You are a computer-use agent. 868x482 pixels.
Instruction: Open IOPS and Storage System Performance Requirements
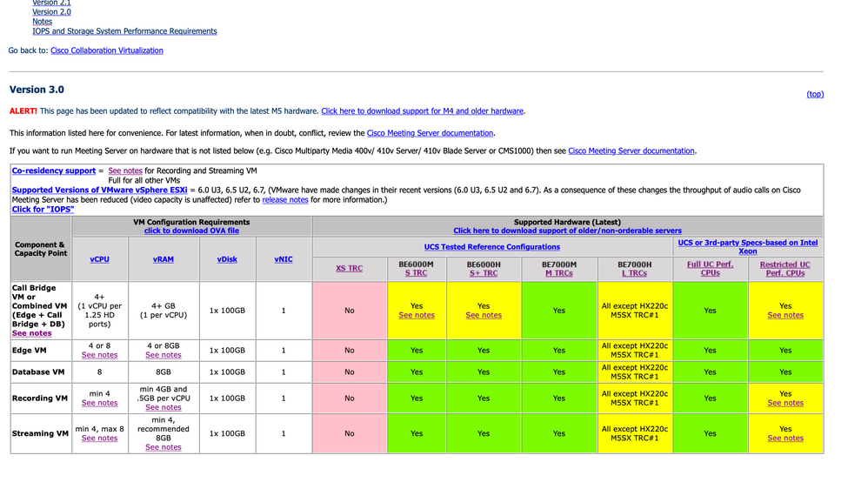click(124, 31)
